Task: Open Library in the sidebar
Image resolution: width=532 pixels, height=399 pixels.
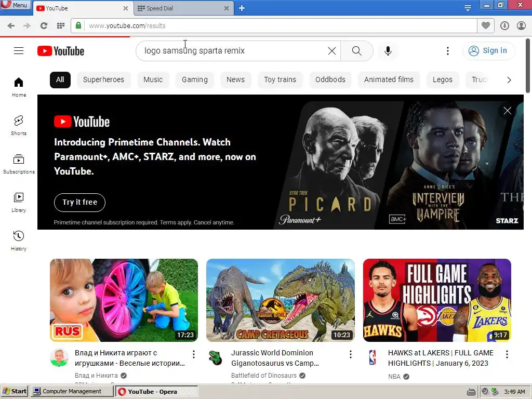Action: 19,203
